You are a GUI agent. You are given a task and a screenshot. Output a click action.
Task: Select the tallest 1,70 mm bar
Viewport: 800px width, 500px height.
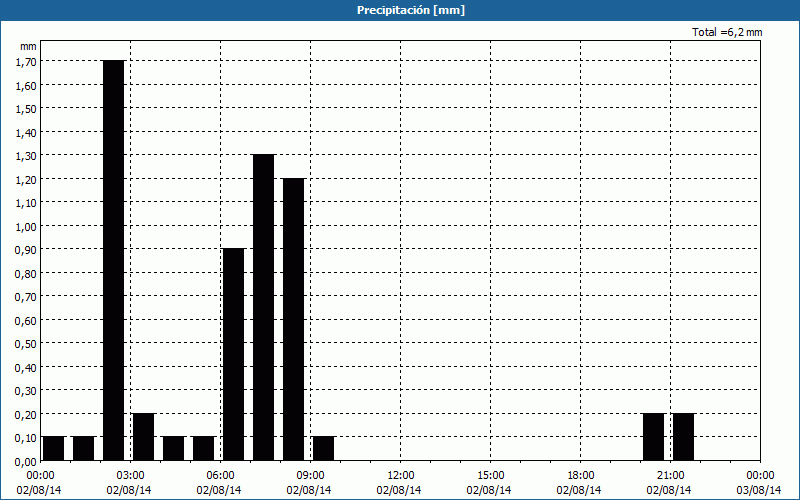(114, 260)
